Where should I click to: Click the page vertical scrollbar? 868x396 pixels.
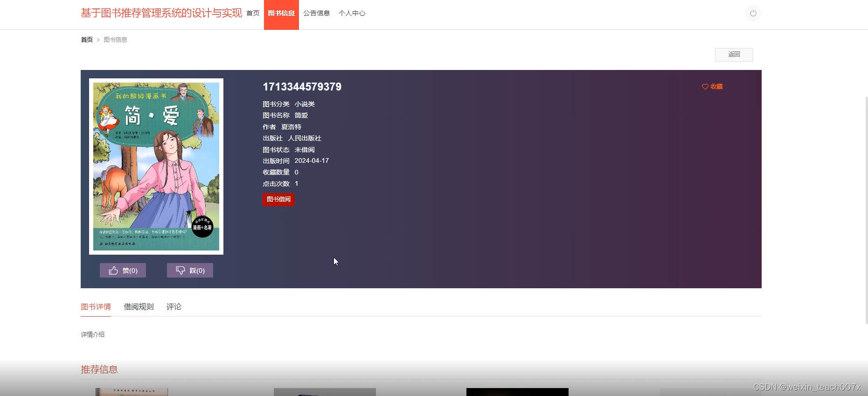pos(866,210)
